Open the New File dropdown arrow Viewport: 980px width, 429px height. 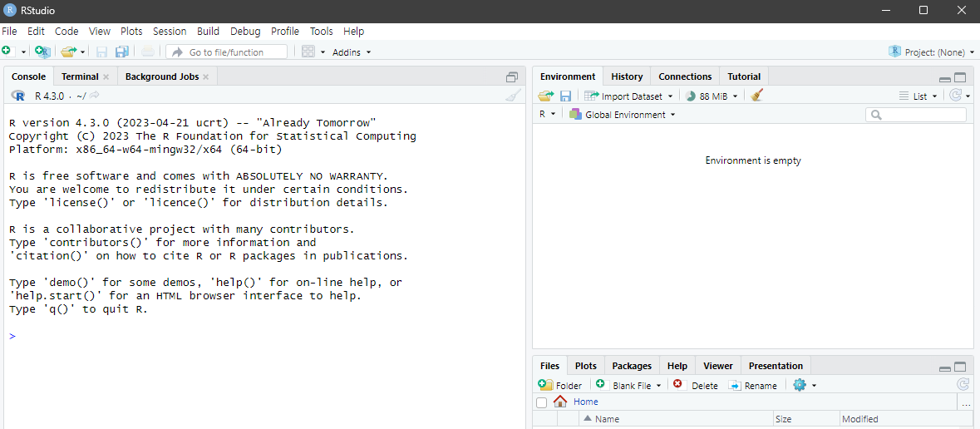(x=24, y=52)
